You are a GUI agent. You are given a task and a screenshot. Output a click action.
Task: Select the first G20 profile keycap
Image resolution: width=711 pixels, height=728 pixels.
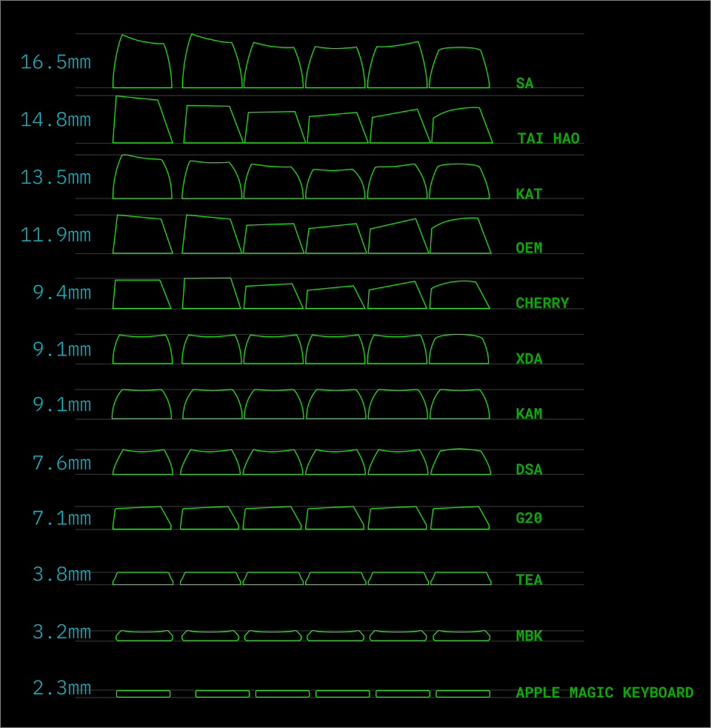[141, 518]
